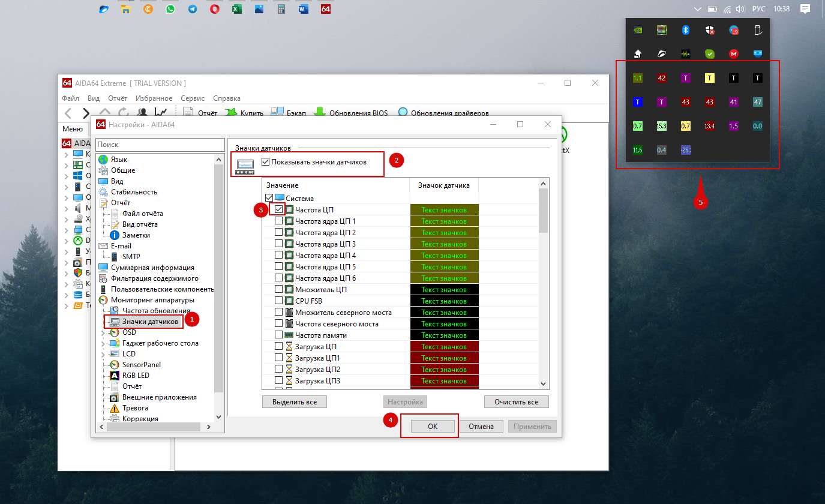Click the Очистить все button
Screen dimensions: 825x504
516,401
